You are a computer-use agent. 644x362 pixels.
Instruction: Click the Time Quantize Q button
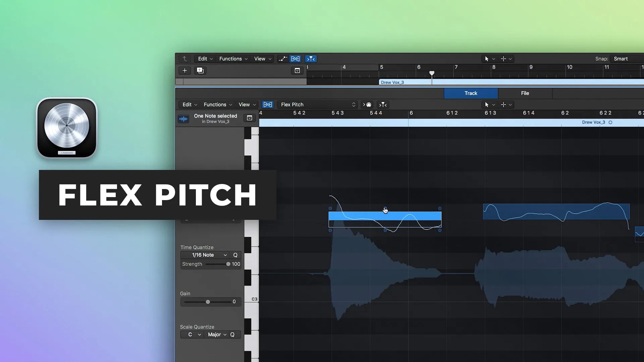235,255
